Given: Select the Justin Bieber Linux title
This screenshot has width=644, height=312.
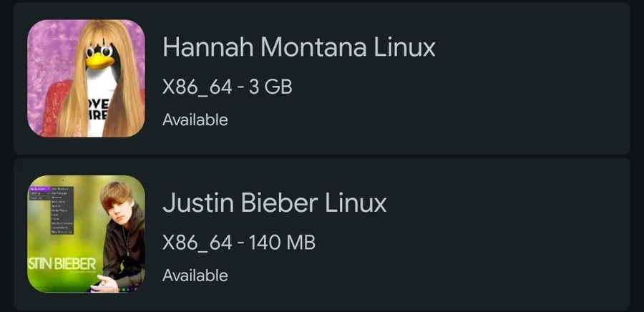Looking at the screenshot, I should click(x=275, y=203).
